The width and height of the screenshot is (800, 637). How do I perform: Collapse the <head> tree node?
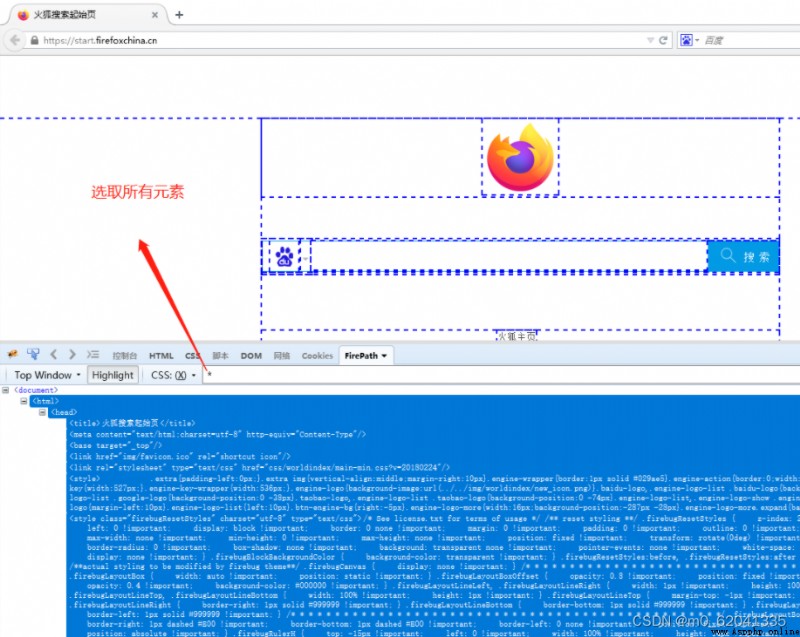click(42, 412)
